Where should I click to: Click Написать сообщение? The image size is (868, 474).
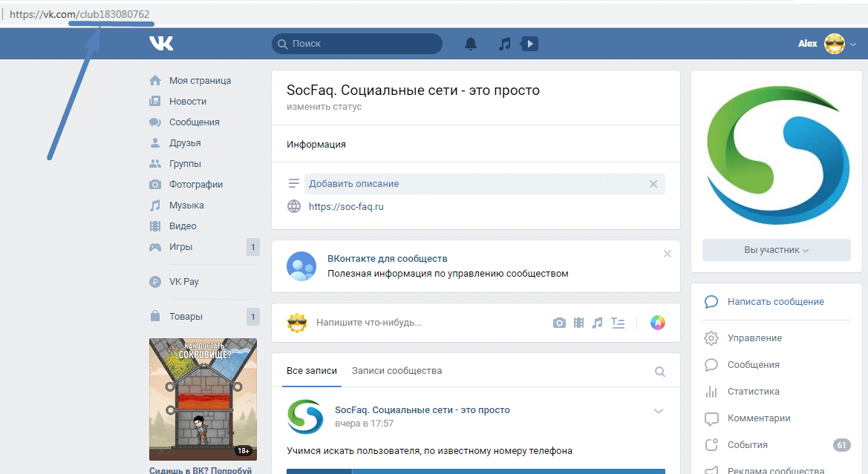[x=775, y=301]
